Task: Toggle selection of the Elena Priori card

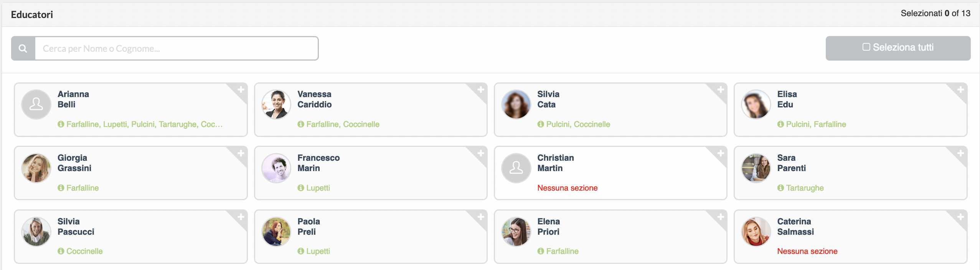Action: tap(610, 237)
